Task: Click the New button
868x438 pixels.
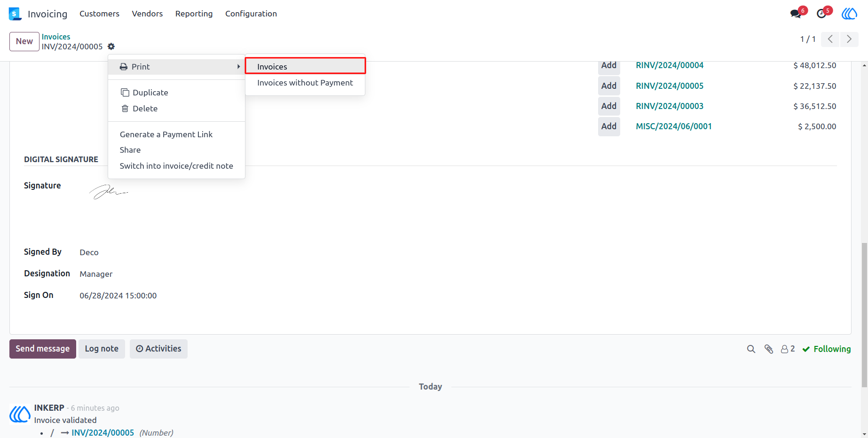Action: (24, 41)
